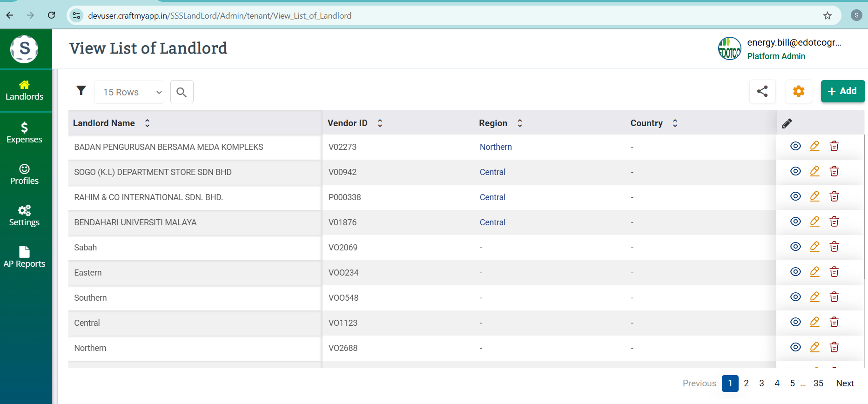Delete the landlord row with vendor VO2688
868x404 pixels.
(x=834, y=347)
